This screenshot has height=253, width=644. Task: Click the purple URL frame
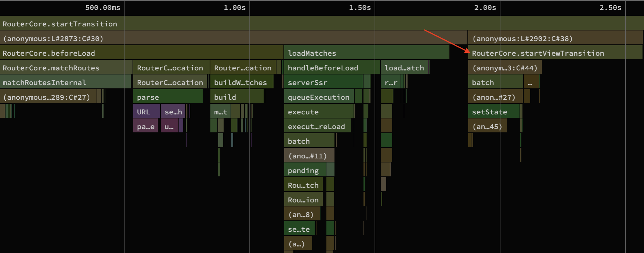pos(146,111)
